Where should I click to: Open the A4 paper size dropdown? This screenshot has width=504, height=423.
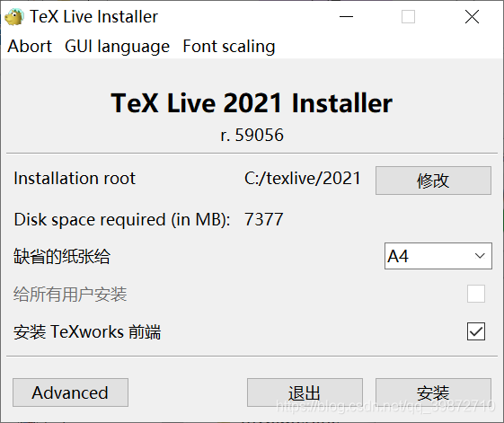(438, 256)
